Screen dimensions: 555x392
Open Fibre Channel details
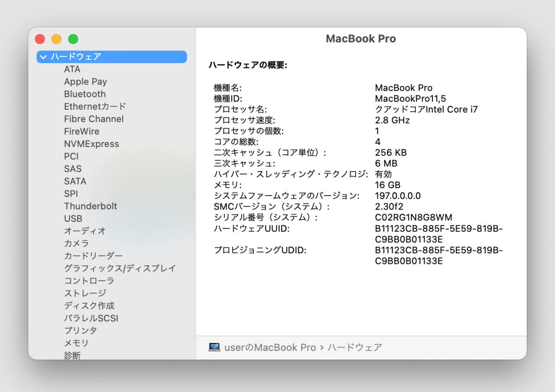pyautogui.click(x=94, y=119)
